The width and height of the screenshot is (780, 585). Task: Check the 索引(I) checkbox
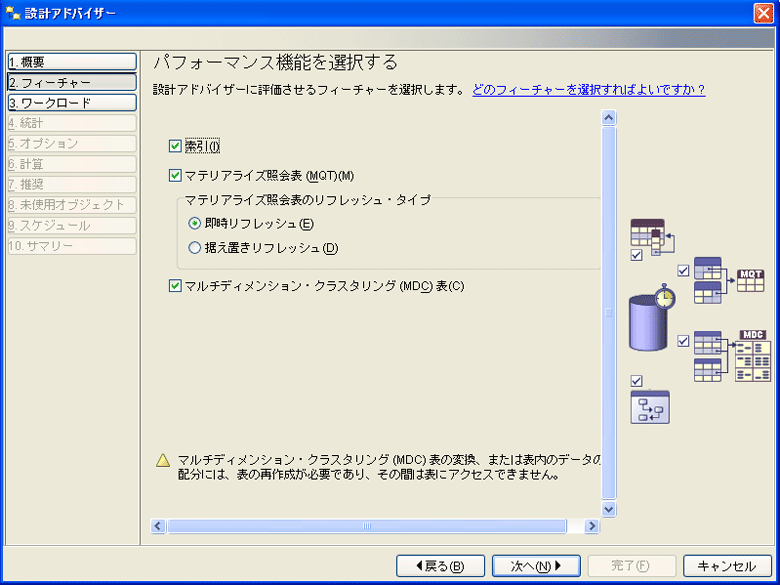[x=175, y=146]
